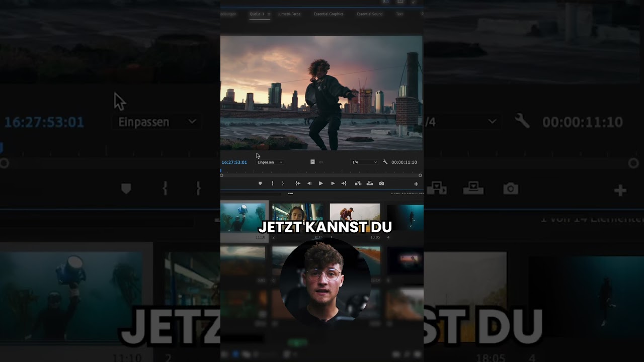The height and width of the screenshot is (362, 644).
Task: Click the 18:05 duration under clip 3
Action: (375, 237)
